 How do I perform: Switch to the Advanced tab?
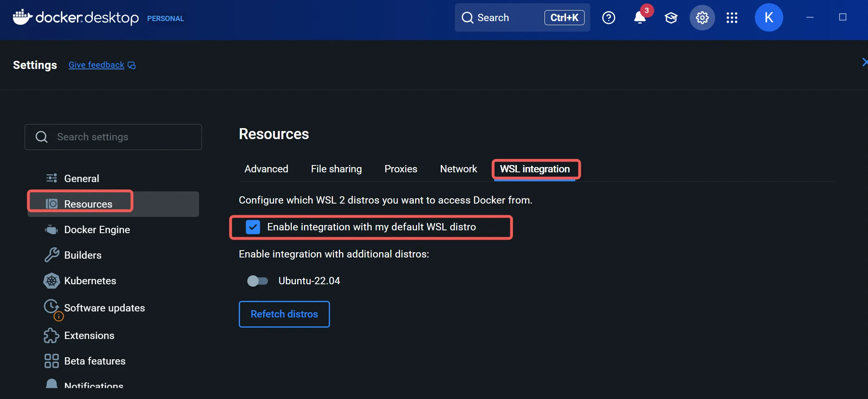266,169
